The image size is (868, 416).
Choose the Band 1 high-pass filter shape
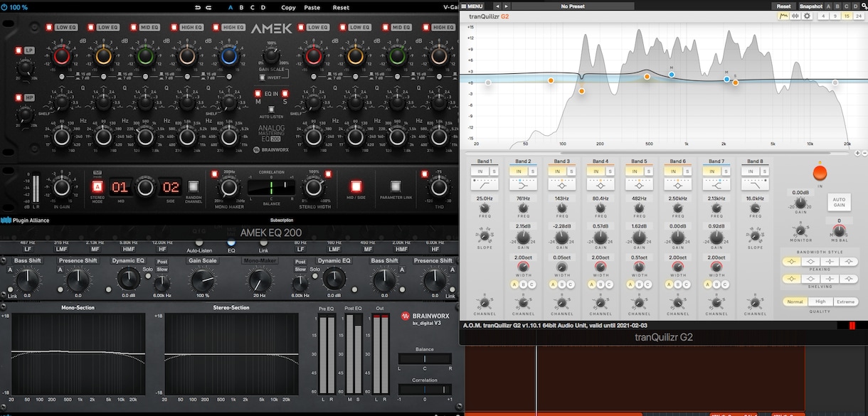coord(485,183)
